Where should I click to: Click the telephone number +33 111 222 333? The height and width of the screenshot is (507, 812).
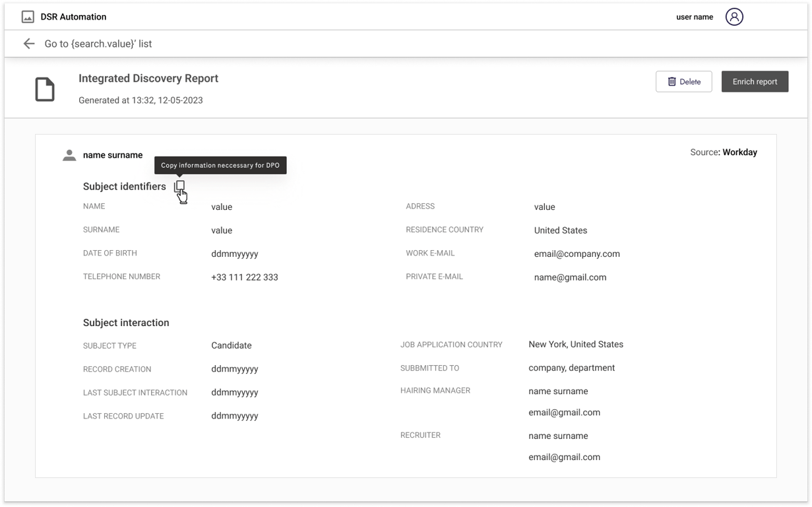pyautogui.click(x=244, y=277)
